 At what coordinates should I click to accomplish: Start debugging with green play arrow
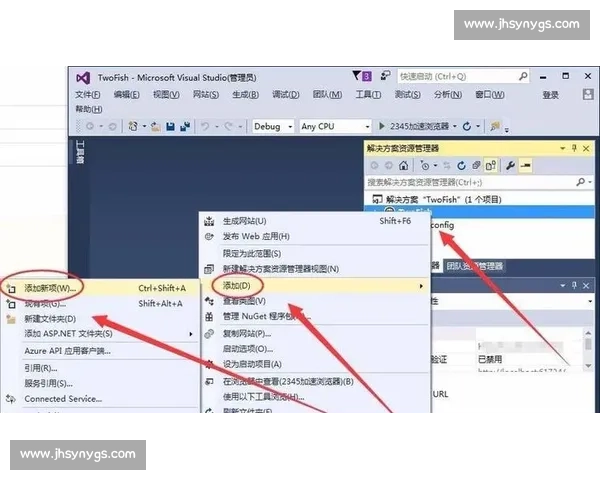point(382,126)
